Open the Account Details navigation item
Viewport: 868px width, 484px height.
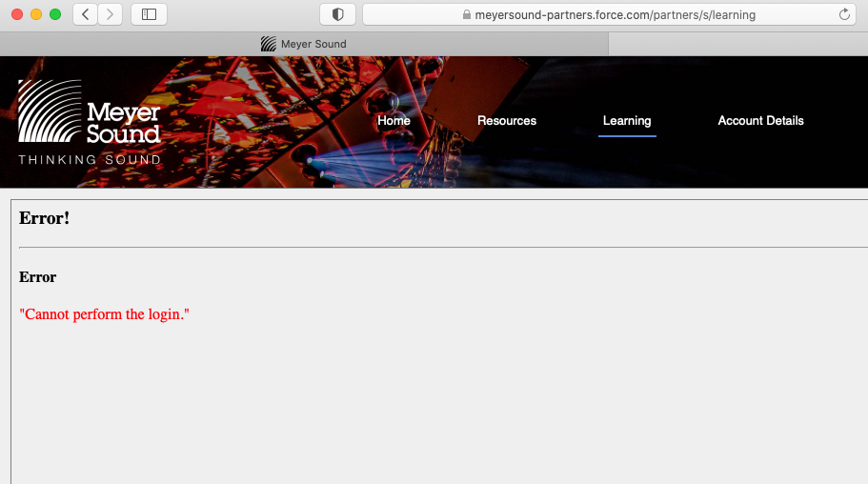pyautogui.click(x=760, y=121)
